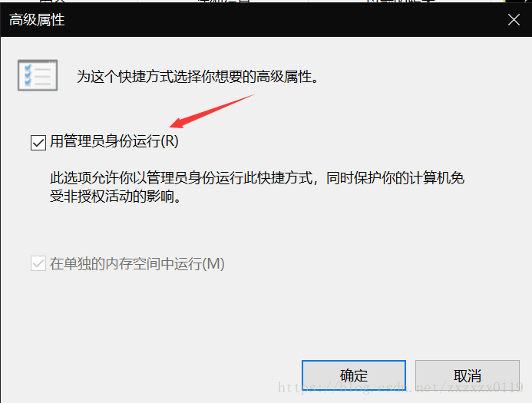Click the heading 为这个快捷方式选择你想要的高级属性
Image resolution: width=532 pixels, height=403 pixels.
point(197,76)
